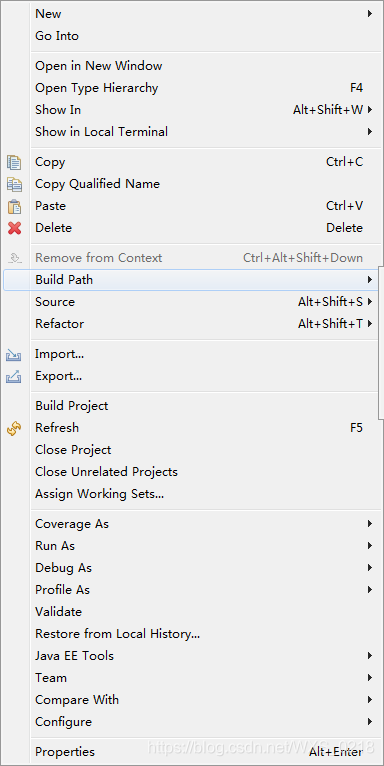Viewport: 384px width, 766px height.
Task: Click the Copy Qualified Name icon
Action: 14,184
